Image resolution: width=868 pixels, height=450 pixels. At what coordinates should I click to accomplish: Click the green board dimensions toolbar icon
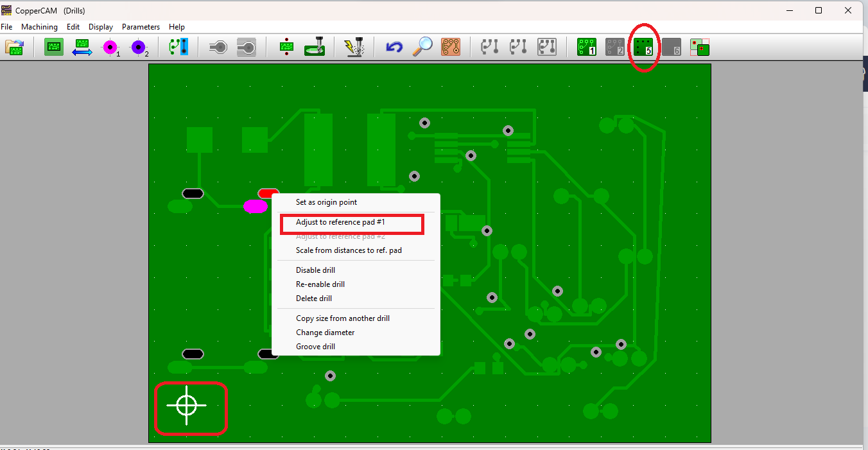54,47
